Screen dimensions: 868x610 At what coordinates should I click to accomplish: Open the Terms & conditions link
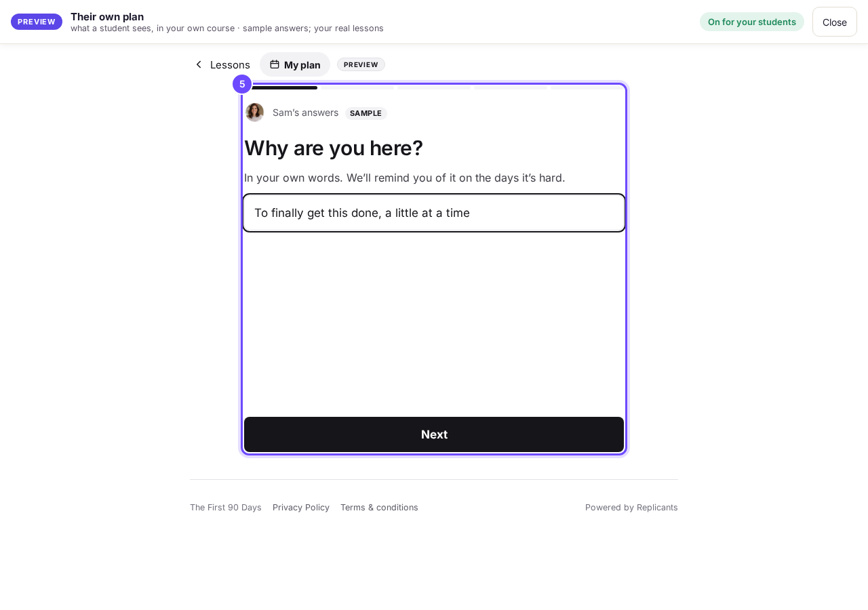point(379,507)
